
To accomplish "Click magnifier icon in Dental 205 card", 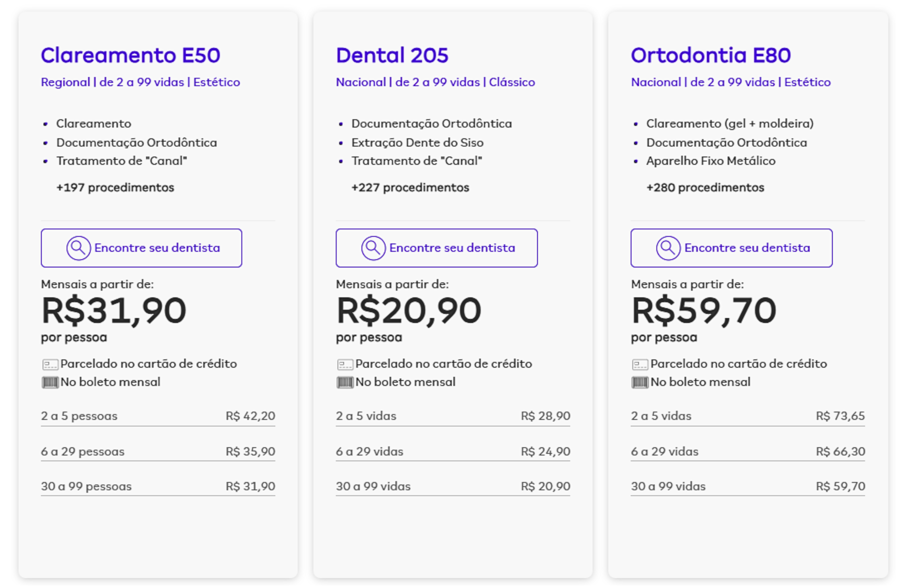I will [373, 248].
